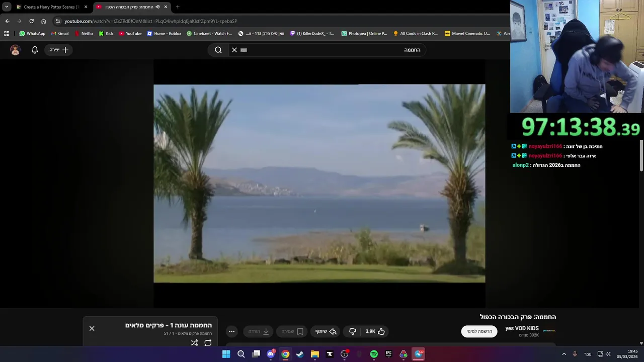Dislike the video
The image size is (644, 362).
click(x=352, y=331)
